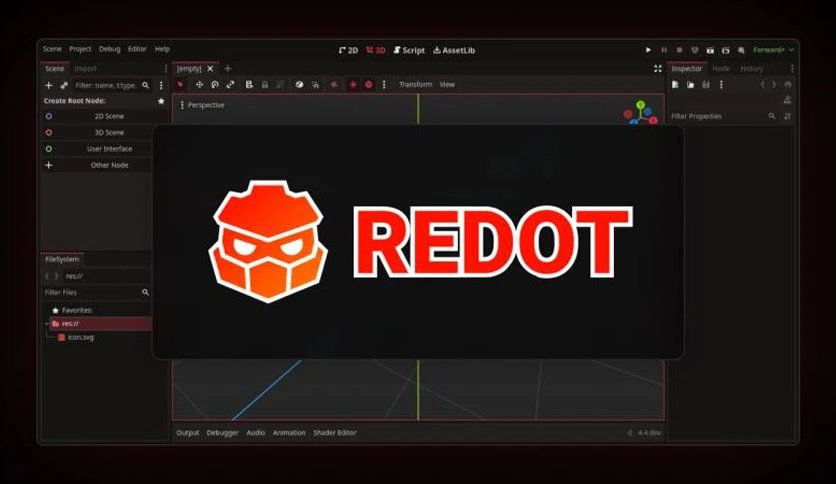Screen dimensions: 836x484
Task: Switch to the Script workspace
Action: pyautogui.click(x=409, y=50)
